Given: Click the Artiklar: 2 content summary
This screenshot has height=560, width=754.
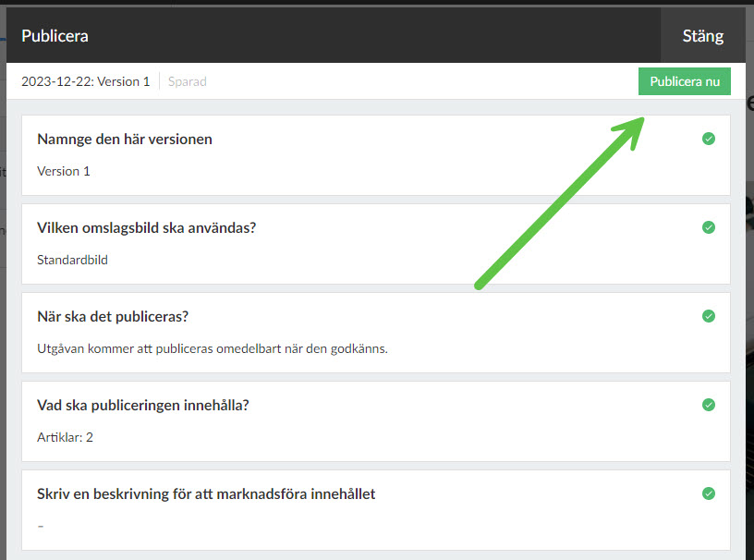Looking at the screenshot, I should pyautogui.click(x=65, y=437).
